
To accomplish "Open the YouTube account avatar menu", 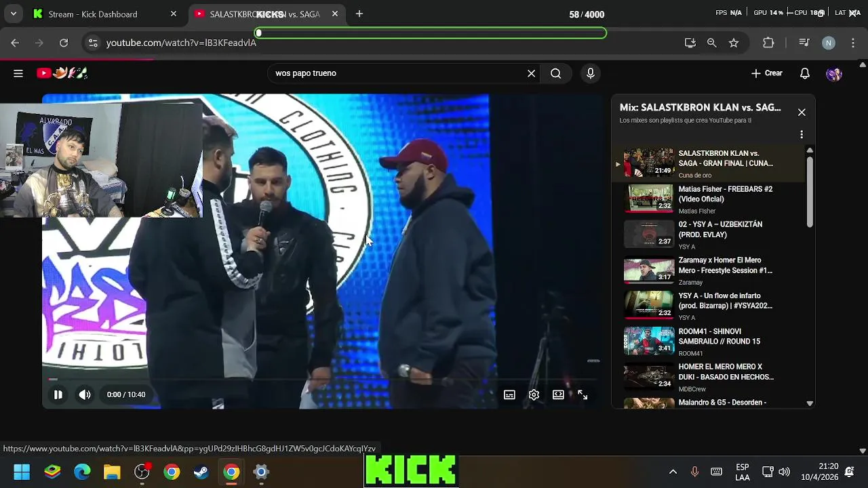I will tap(833, 73).
